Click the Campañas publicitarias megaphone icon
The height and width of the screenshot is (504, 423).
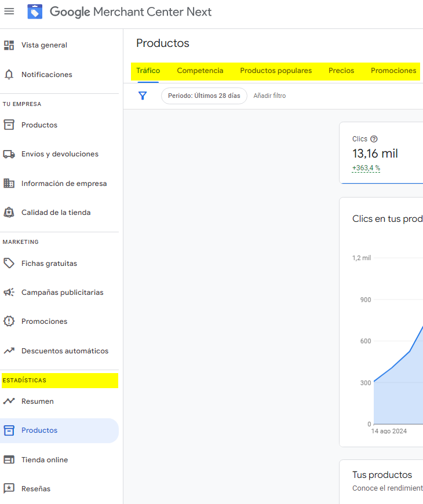(x=9, y=293)
